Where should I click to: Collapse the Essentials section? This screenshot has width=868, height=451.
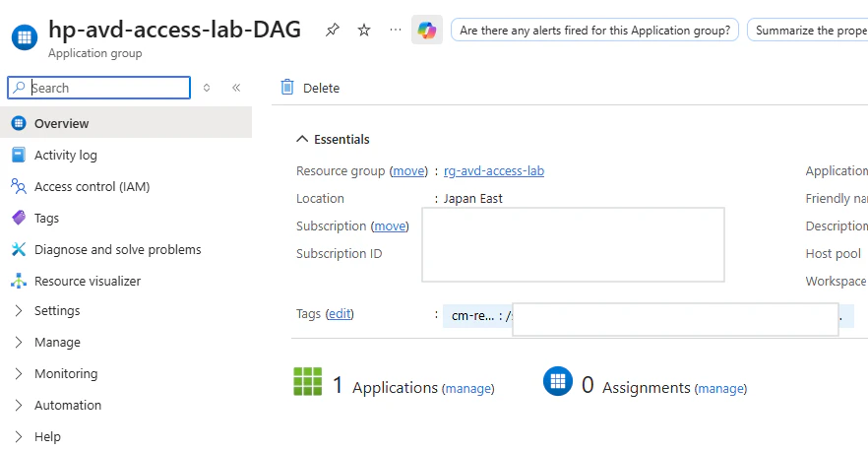tap(302, 139)
